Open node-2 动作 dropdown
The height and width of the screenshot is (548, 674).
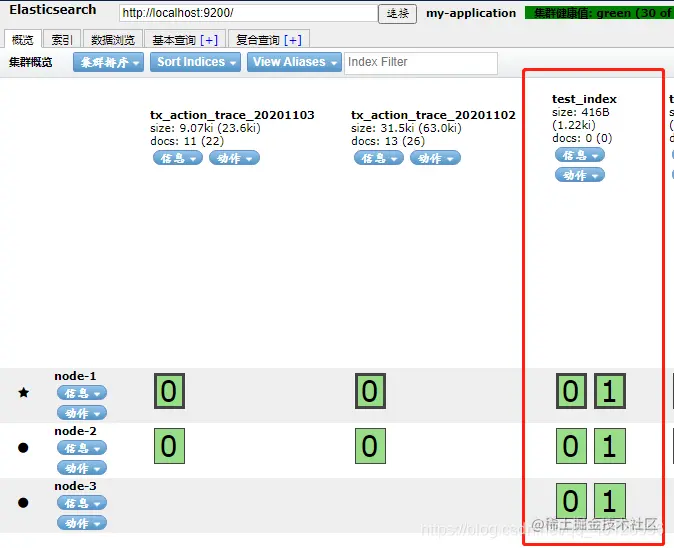pos(82,468)
